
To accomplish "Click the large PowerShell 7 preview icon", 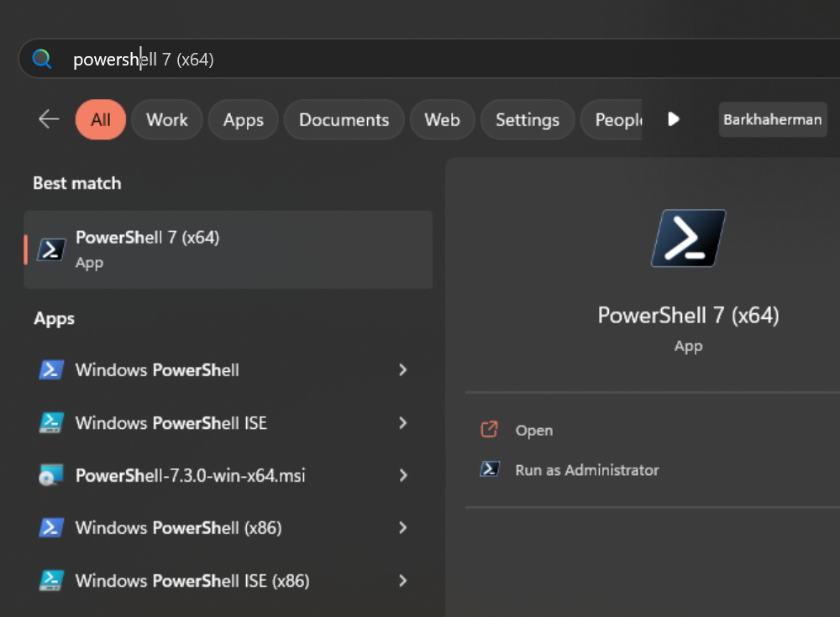I will 688,238.
